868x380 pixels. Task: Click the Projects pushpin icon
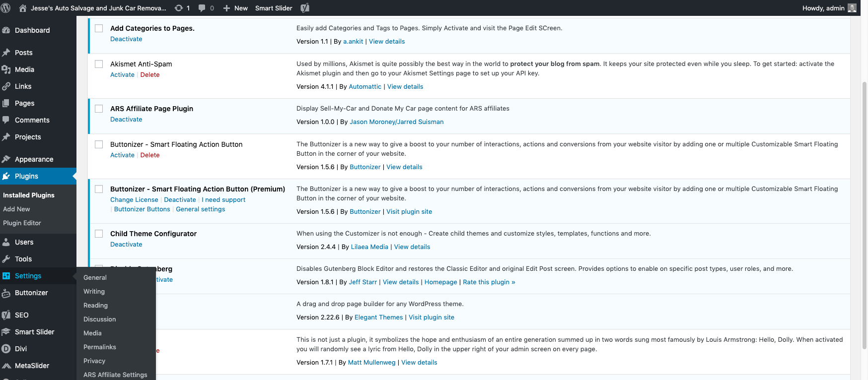(x=6, y=137)
